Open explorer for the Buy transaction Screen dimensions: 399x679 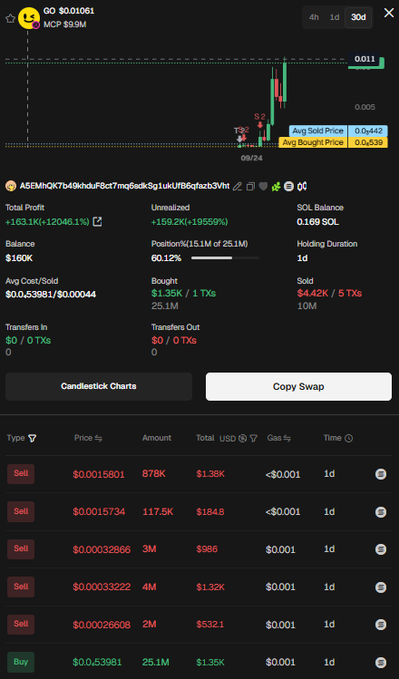pyautogui.click(x=381, y=662)
